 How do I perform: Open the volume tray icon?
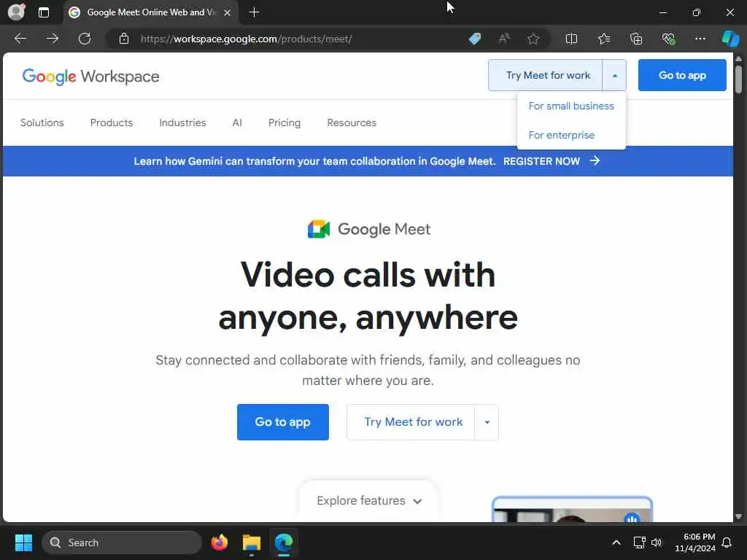point(657,542)
